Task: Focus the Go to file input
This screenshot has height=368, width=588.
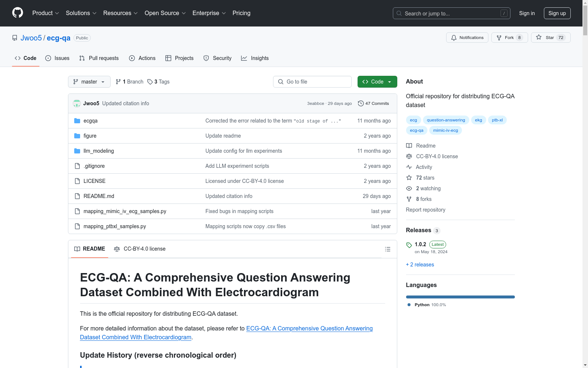Action: [x=312, y=82]
